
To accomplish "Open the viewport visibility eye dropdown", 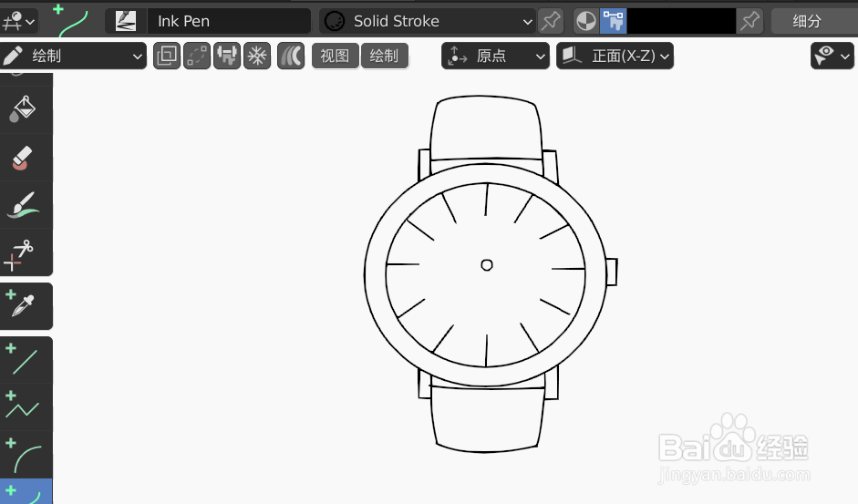I will click(832, 56).
